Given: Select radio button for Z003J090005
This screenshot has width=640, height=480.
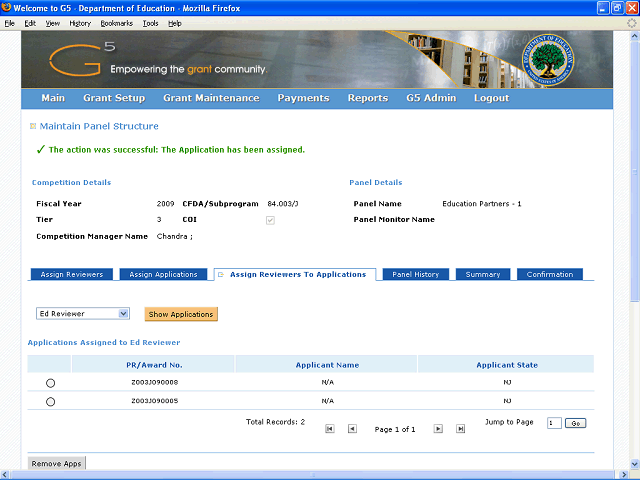Looking at the screenshot, I should 50,402.
